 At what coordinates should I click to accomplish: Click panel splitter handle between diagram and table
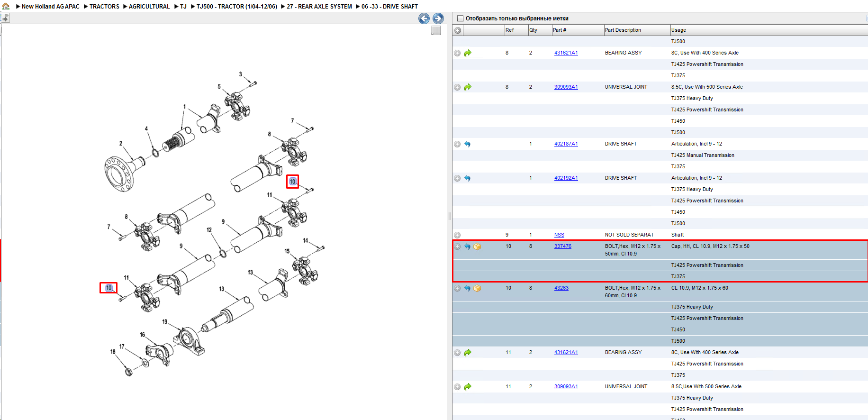pyautogui.click(x=450, y=216)
